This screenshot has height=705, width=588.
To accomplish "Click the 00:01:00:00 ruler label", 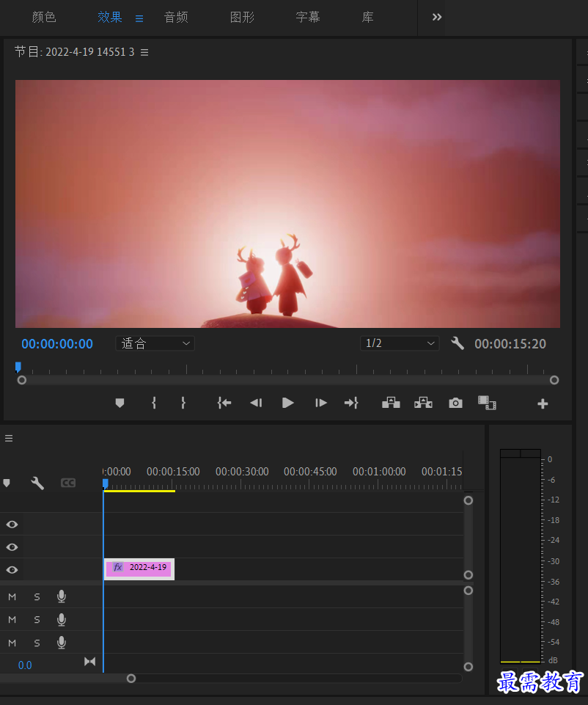I will click(x=379, y=472).
